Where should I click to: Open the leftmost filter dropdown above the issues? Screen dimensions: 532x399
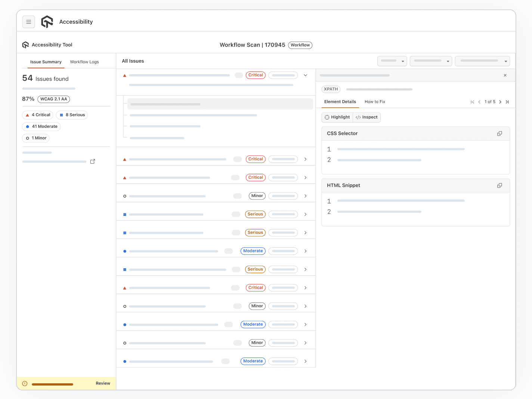(x=392, y=61)
